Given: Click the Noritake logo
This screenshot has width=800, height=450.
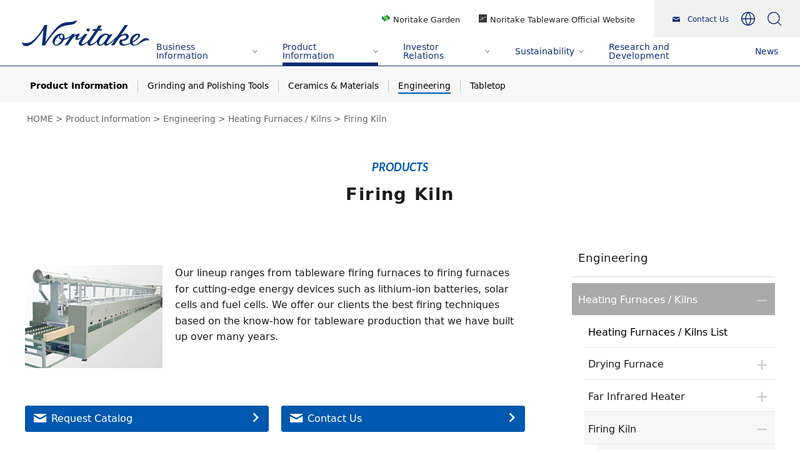Looking at the screenshot, I should [x=85, y=34].
